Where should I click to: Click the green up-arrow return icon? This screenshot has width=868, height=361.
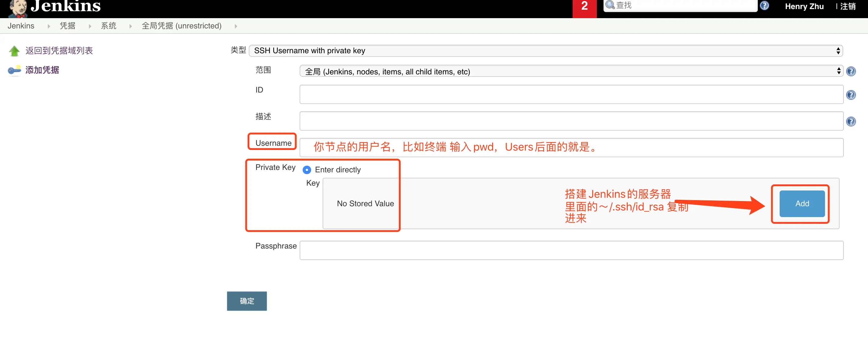(x=14, y=51)
